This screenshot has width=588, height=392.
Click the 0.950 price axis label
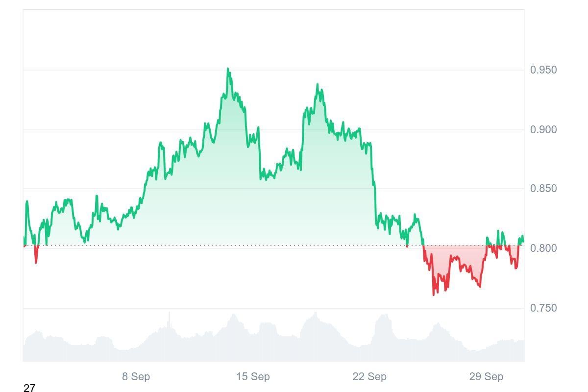543,70
